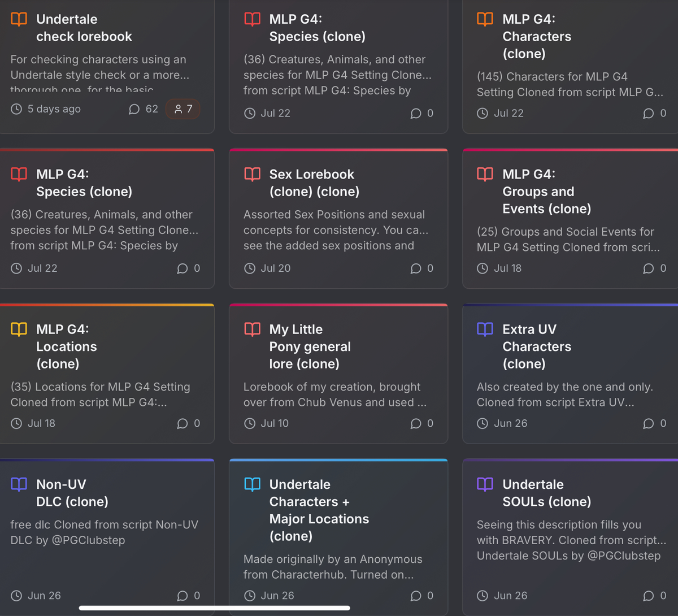
Task: Click description '(145) Characters for MLP G4'
Action: (570, 84)
